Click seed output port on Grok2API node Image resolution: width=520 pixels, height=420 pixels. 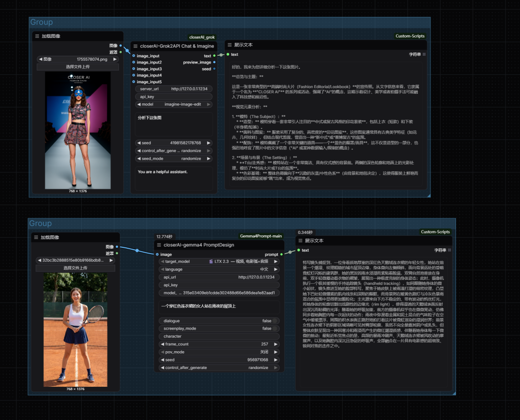214,69
